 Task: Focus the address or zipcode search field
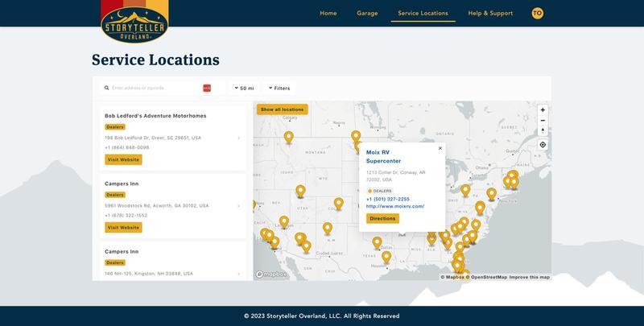(x=156, y=88)
